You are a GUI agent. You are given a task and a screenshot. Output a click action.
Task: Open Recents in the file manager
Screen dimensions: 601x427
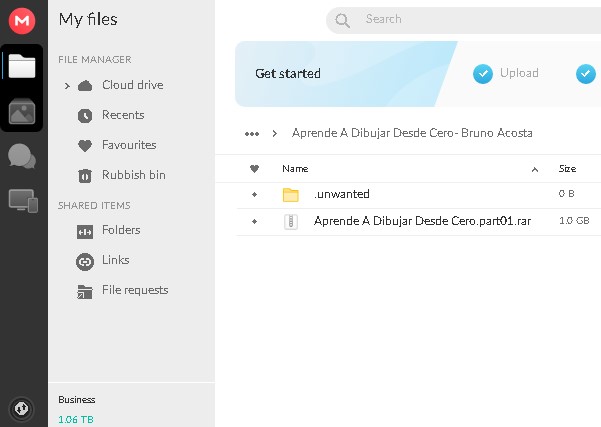pyautogui.click(x=122, y=115)
